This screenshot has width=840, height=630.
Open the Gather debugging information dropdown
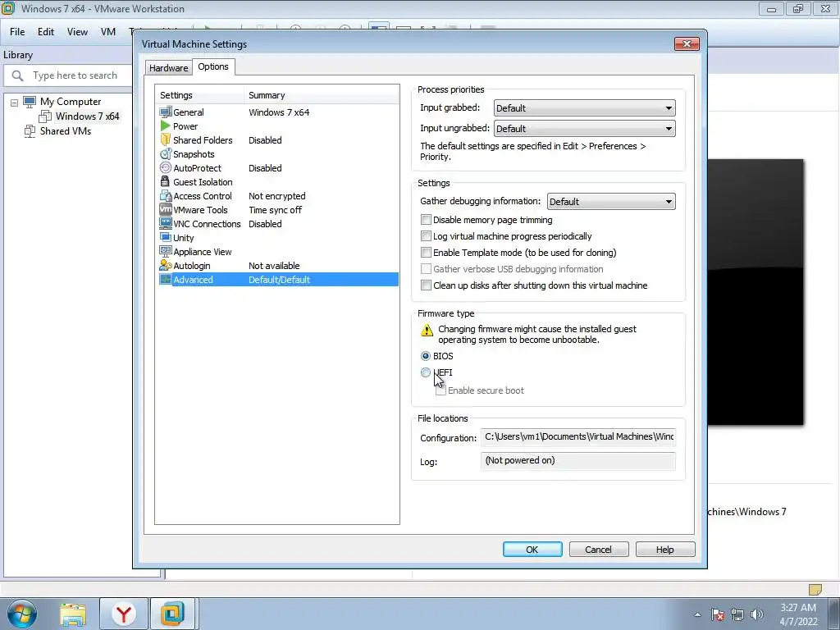[x=610, y=202]
